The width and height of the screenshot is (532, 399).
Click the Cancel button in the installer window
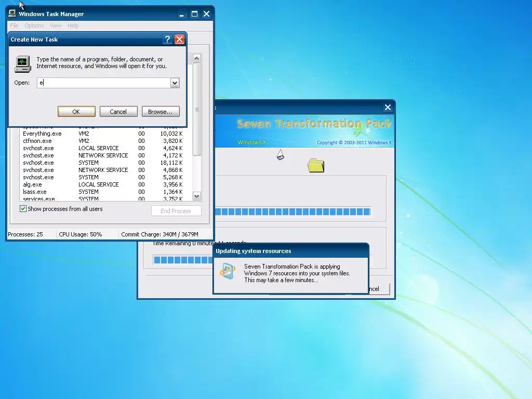click(379, 289)
